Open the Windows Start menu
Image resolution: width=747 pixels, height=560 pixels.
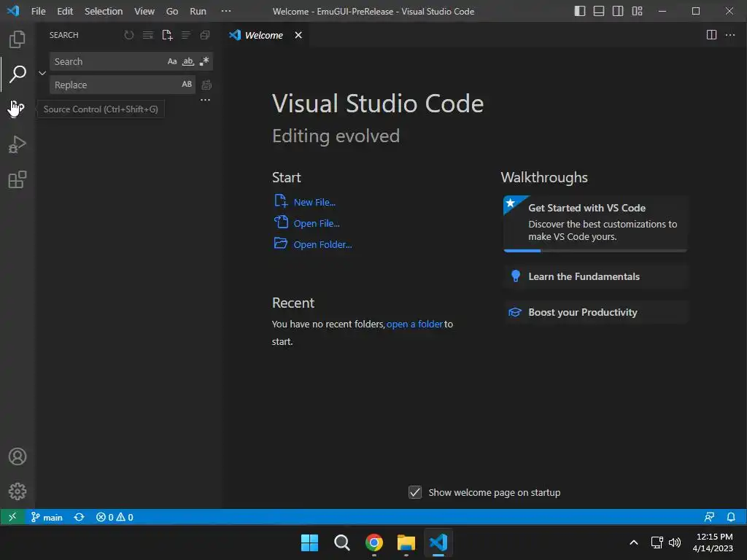(x=309, y=542)
